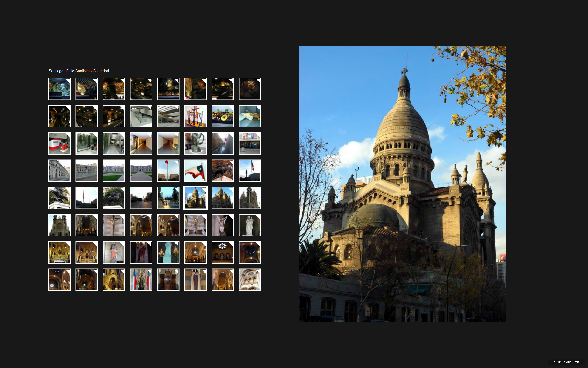The width and height of the screenshot is (588, 368).
Task: Open the rearing horse statue on white pedestal thumbnail
Action: click(x=59, y=198)
